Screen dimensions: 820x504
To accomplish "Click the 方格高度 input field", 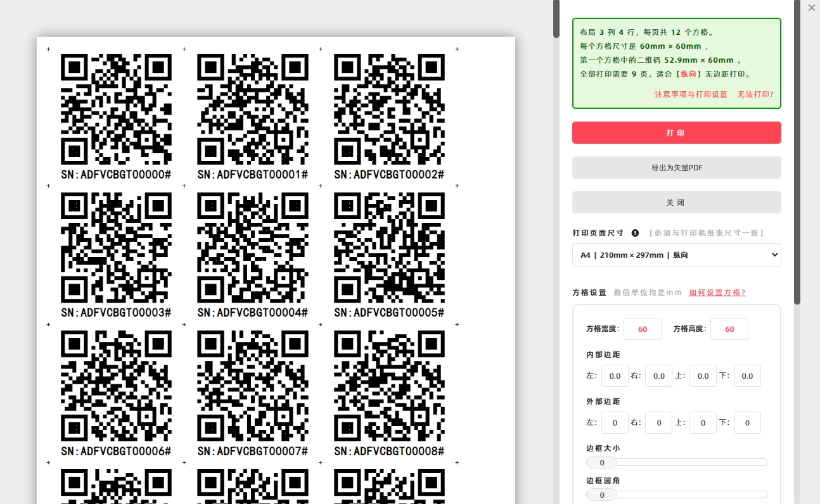I will (x=729, y=329).
